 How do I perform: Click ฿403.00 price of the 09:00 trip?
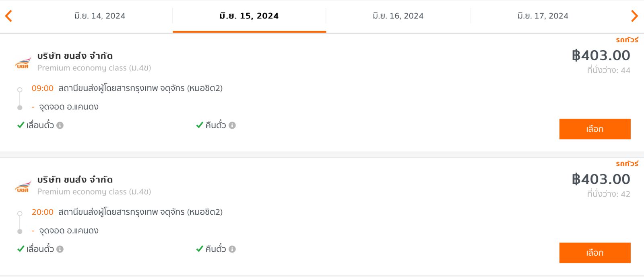click(x=601, y=55)
